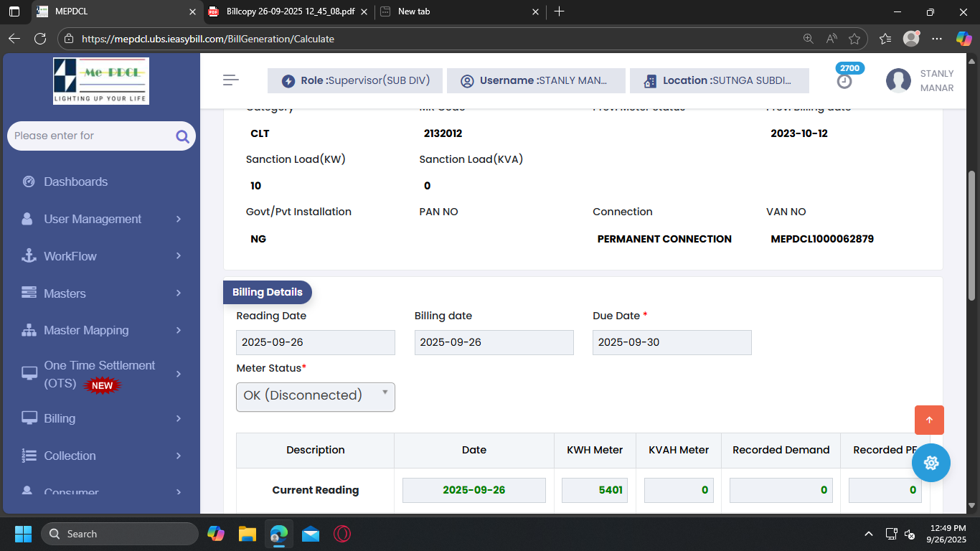The height and width of the screenshot is (551, 980).
Task: Open the user profile avatar
Action: tap(898, 81)
